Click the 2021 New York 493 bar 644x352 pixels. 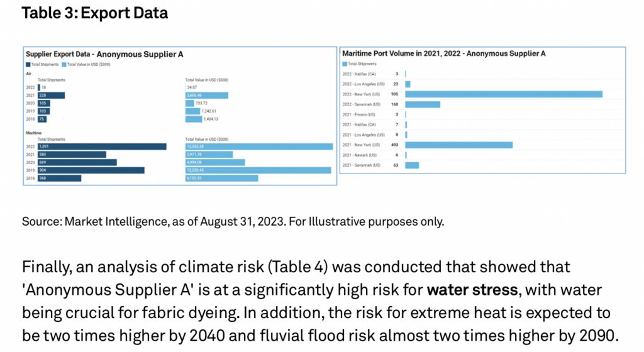(x=458, y=145)
